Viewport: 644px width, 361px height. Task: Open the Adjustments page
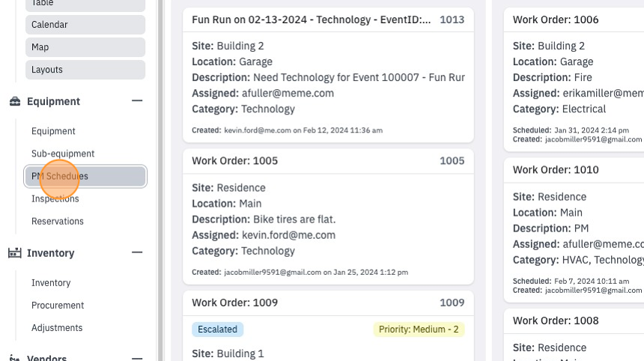(x=57, y=328)
